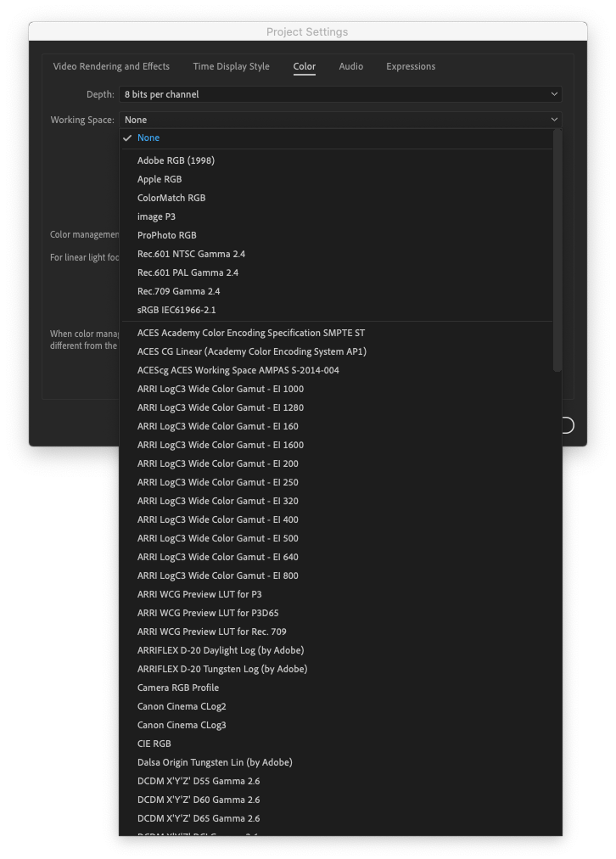The height and width of the screenshot is (859, 616).
Task: Pick ARRI LogC3 Wide Color Gamut EI 800
Action: [x=218, y=575]
